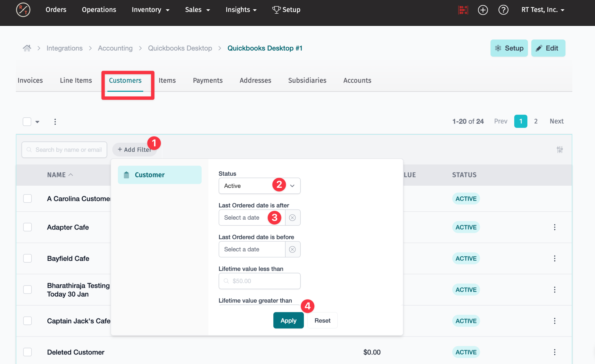Screen dimensions: 595x364
Task: Open the bulk actions three-dot menu
Action: coord(55,122)
